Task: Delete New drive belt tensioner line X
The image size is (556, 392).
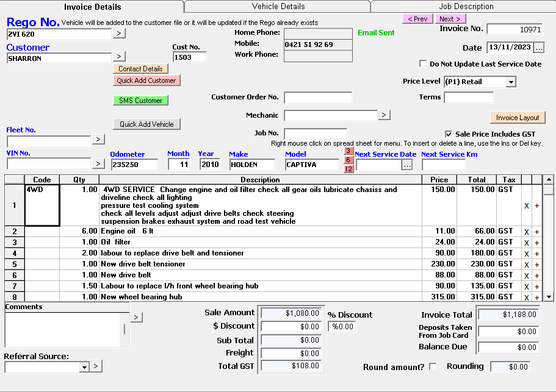Action: click(x=526, y=265)
